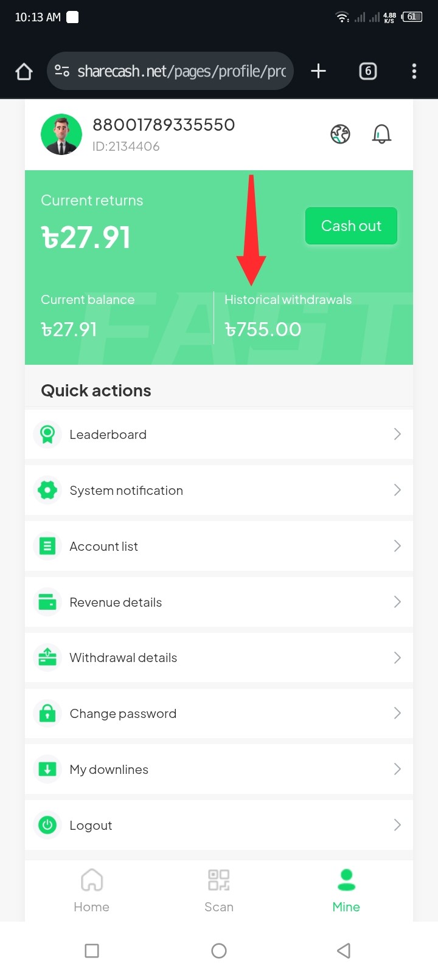Select the Mine tab

point(346,891)
